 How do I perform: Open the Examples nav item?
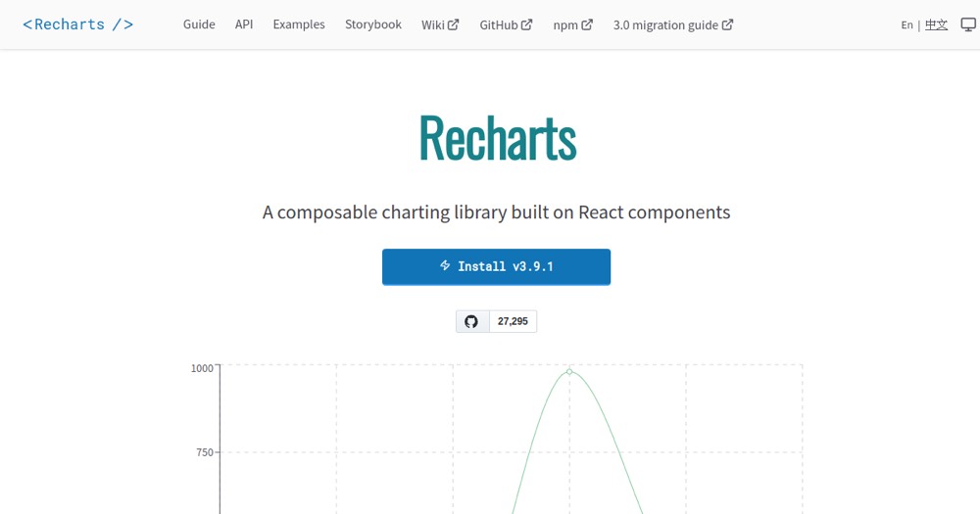point(299,24)
